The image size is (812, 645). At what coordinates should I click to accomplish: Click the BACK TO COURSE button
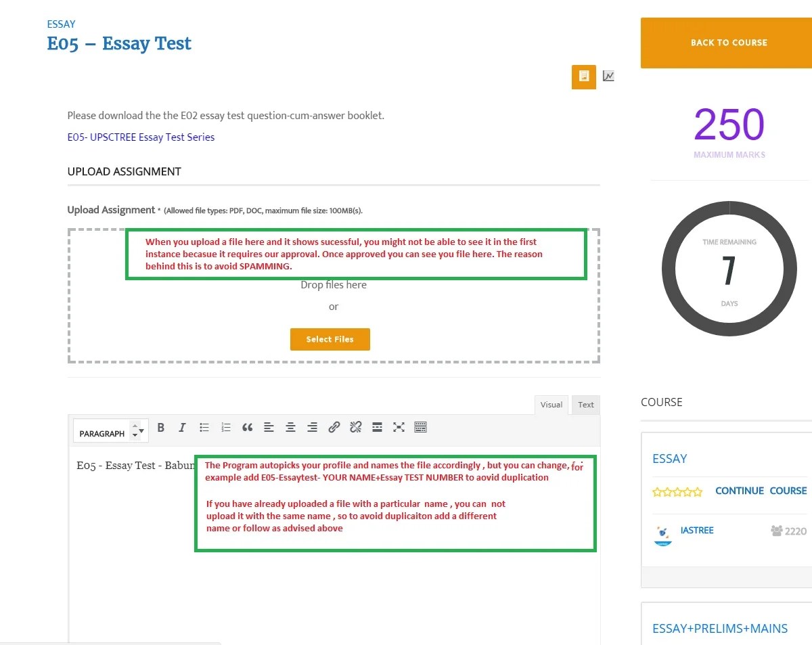click(x=728, y=43)
